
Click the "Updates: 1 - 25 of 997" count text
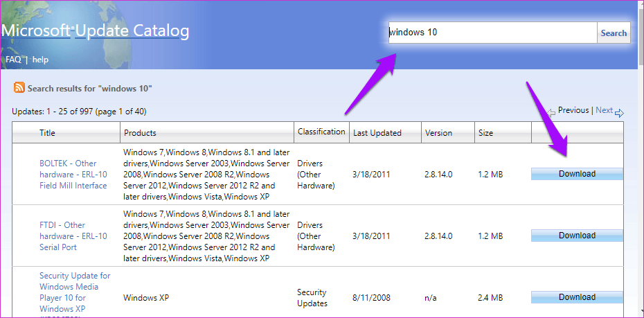click(79, 112)
